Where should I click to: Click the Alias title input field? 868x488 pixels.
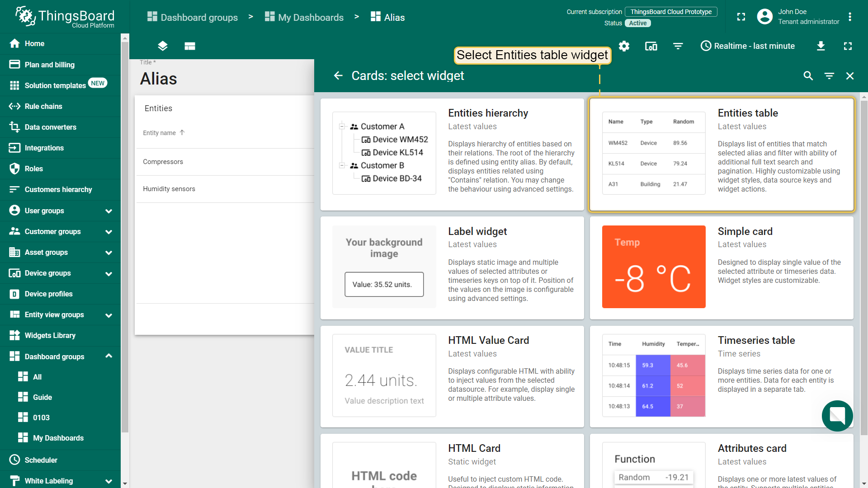pyautogui.click(x=226, y=79)
